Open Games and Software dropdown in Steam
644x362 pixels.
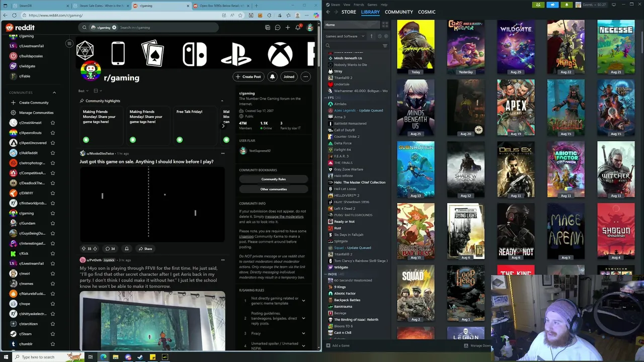[x=345, y=36]
